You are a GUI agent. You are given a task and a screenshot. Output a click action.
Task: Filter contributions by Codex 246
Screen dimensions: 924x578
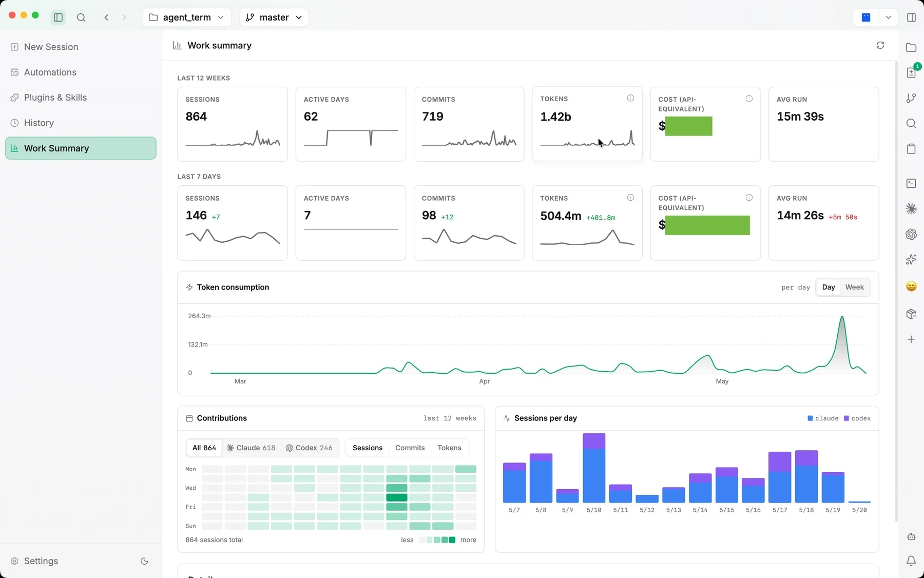(x=309, y=448)
